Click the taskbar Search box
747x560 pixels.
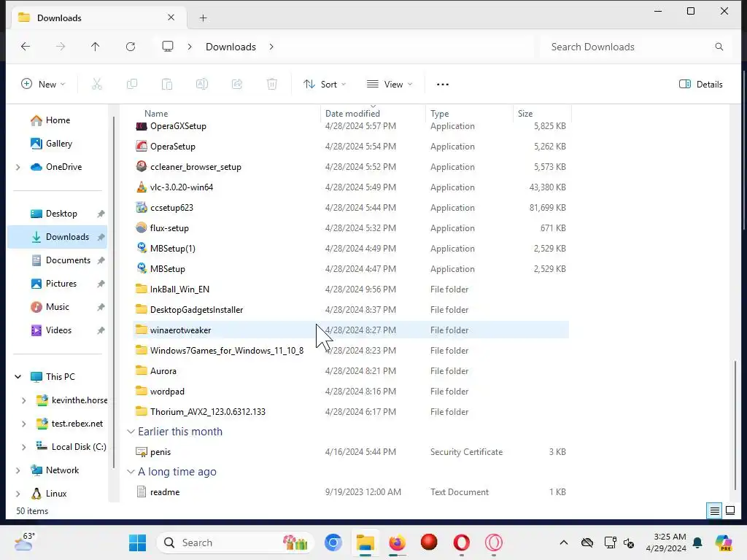[236, 542]
